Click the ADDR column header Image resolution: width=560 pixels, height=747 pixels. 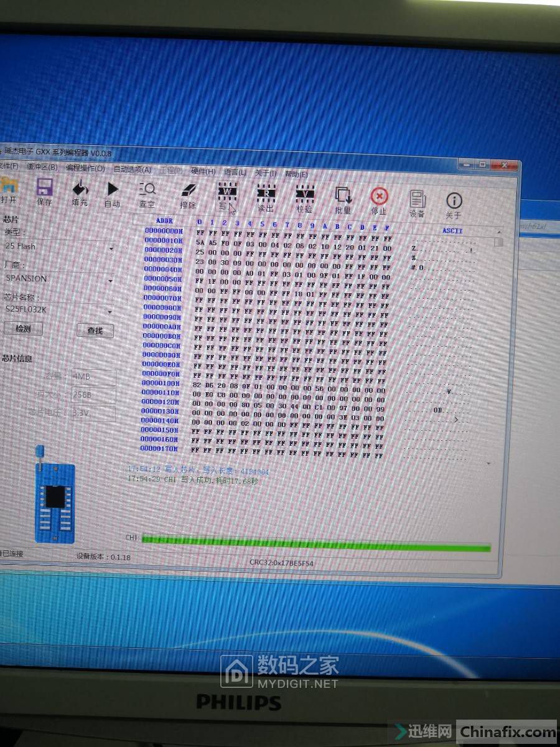pos(164,220)
